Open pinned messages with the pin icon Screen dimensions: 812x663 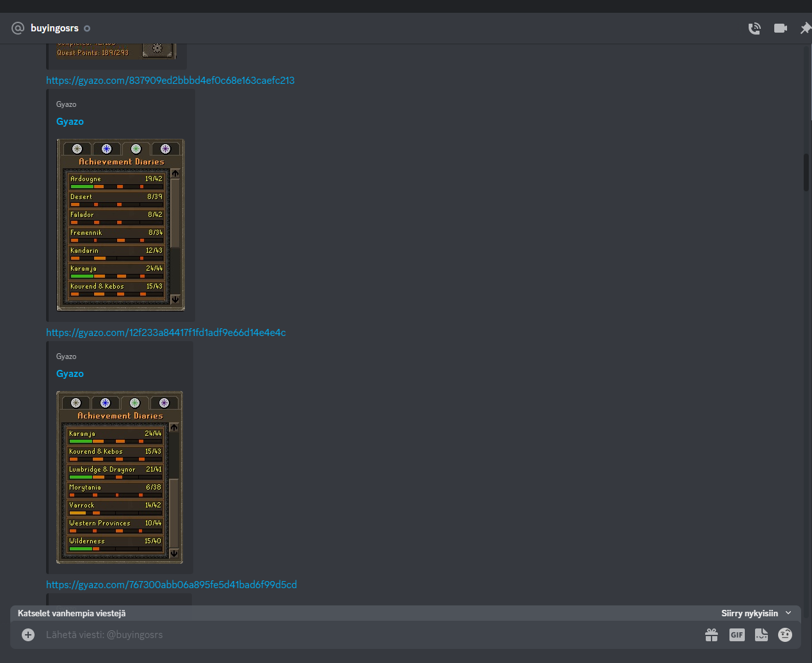[806, 28]
